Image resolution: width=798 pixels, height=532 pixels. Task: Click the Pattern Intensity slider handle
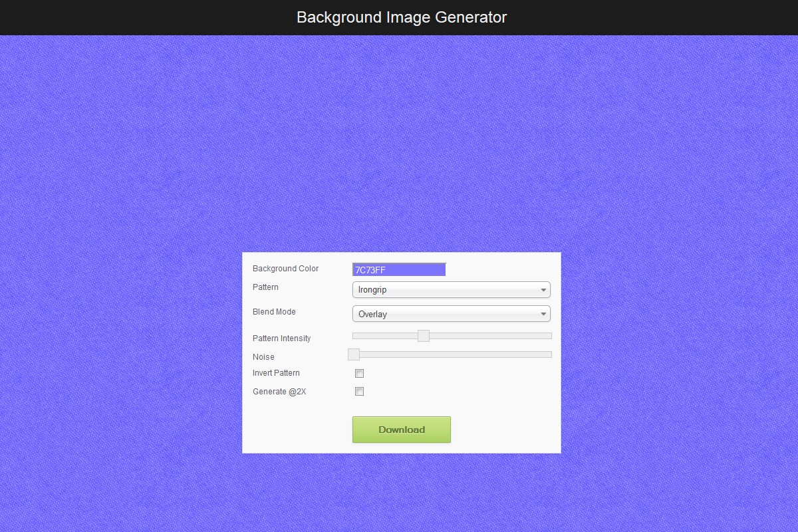pos(424,336)
